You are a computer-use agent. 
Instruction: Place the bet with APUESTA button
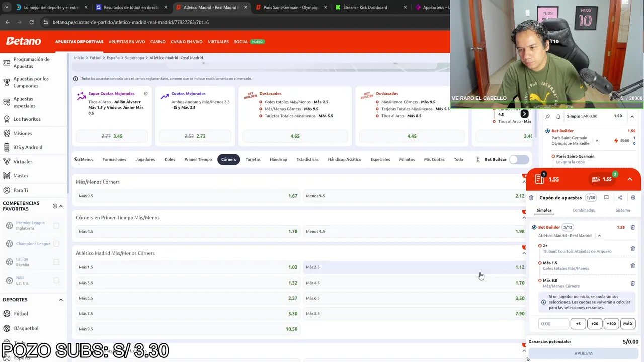584,353
